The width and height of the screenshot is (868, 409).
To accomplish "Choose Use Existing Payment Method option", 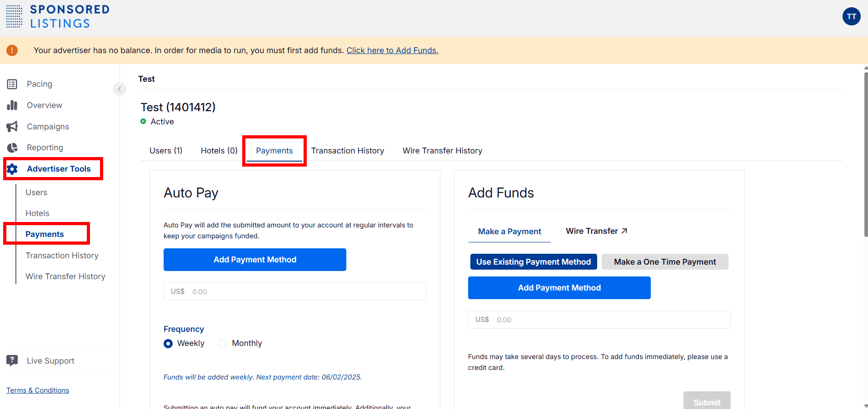I will [x=534, y=262].
